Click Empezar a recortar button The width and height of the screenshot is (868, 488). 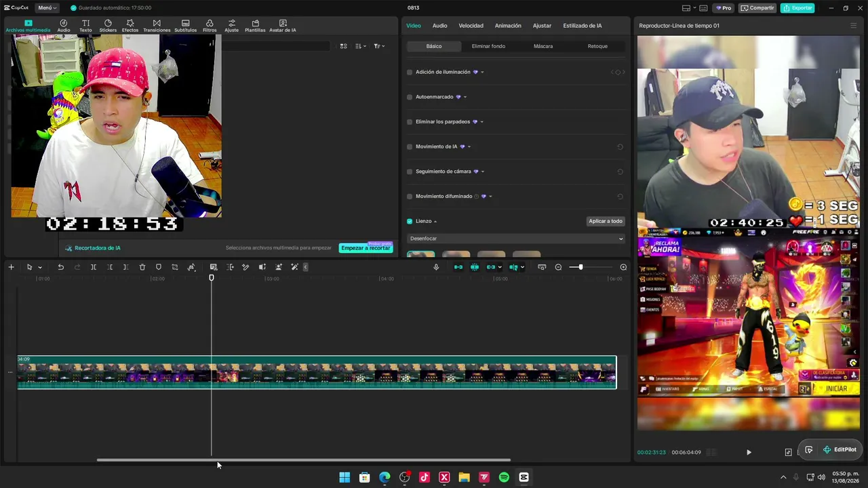tap(366, 248)
